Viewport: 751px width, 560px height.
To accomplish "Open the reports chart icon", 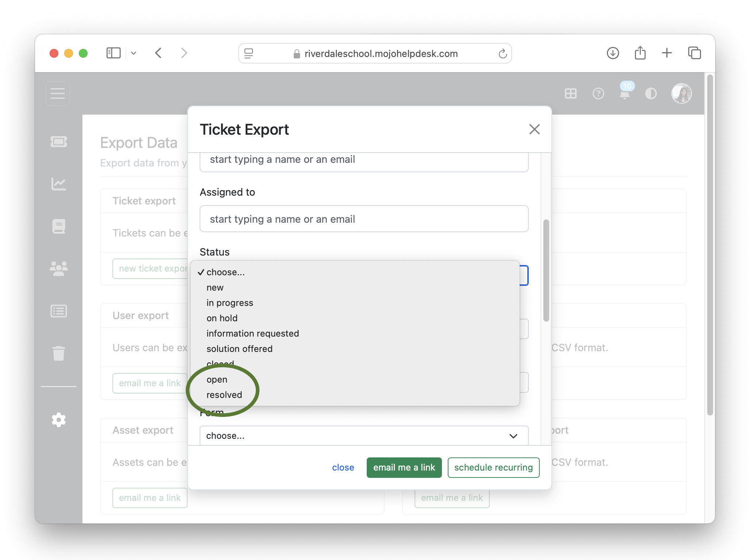I will (58, 184).
